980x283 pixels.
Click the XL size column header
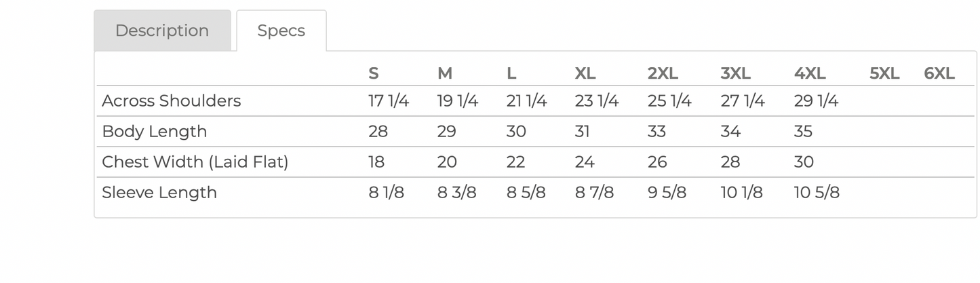click(x=585, y=73)
